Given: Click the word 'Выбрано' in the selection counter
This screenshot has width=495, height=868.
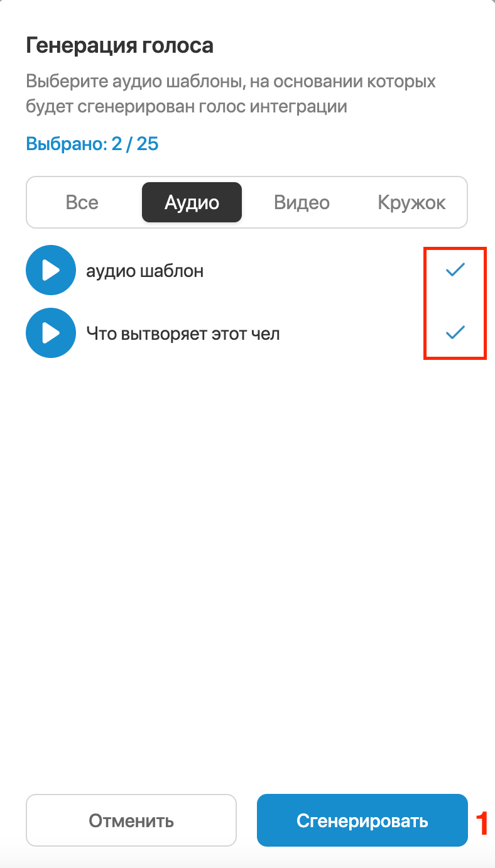Looking at the screenshot, I should coord(65,144).
